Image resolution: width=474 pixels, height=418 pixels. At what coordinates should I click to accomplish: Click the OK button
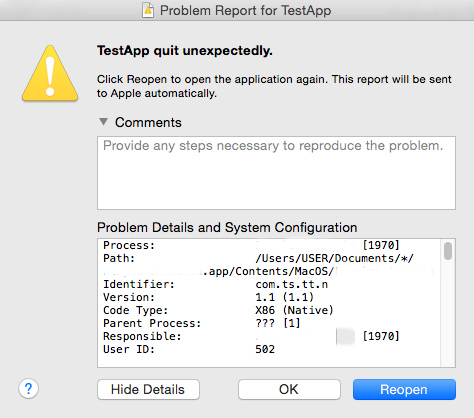(x=289, y=389)
